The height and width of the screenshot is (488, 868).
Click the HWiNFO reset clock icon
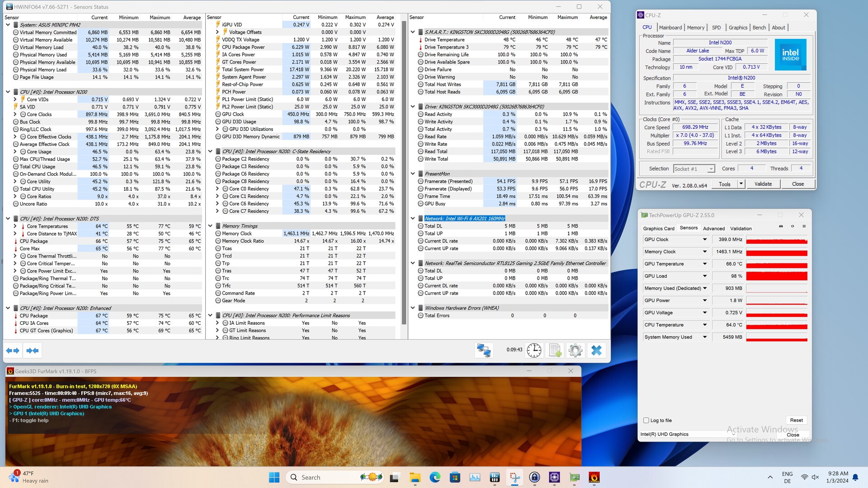pyautogui.click(x=534, y=350)
